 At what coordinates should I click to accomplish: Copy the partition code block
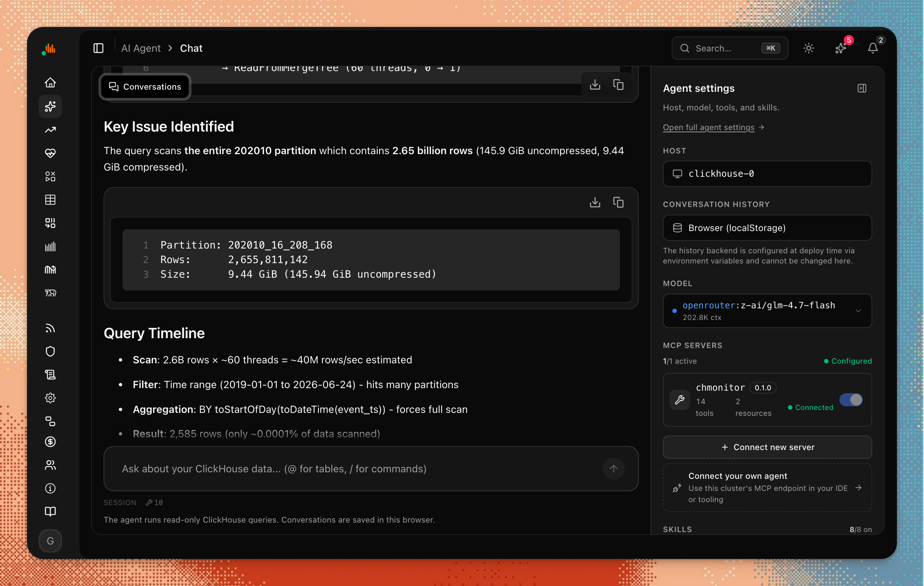[618, 202]
